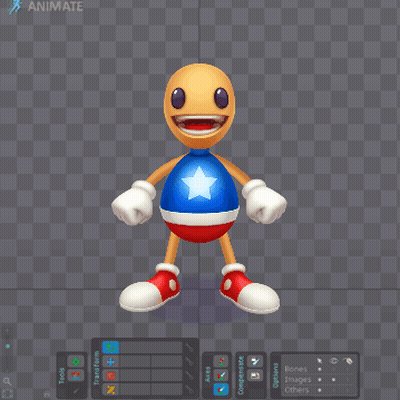Click the zoom in plus icon
Viewport: 400px width, 400px height.
click(x=7, y=331)
